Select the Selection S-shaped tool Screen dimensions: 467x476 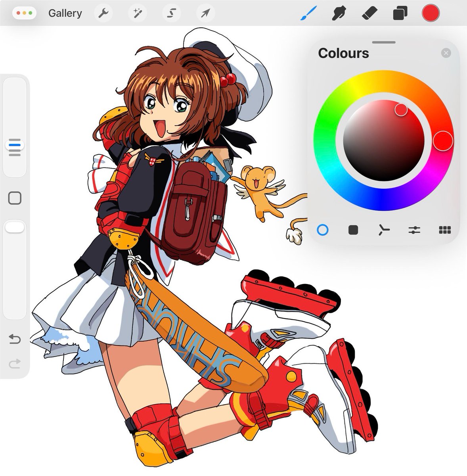point(171,13)
